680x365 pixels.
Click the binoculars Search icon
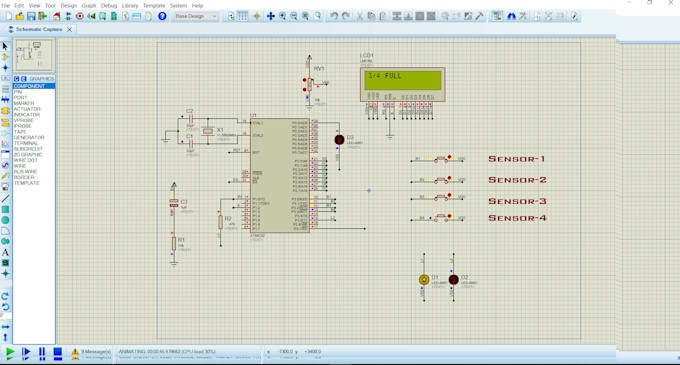512,16
